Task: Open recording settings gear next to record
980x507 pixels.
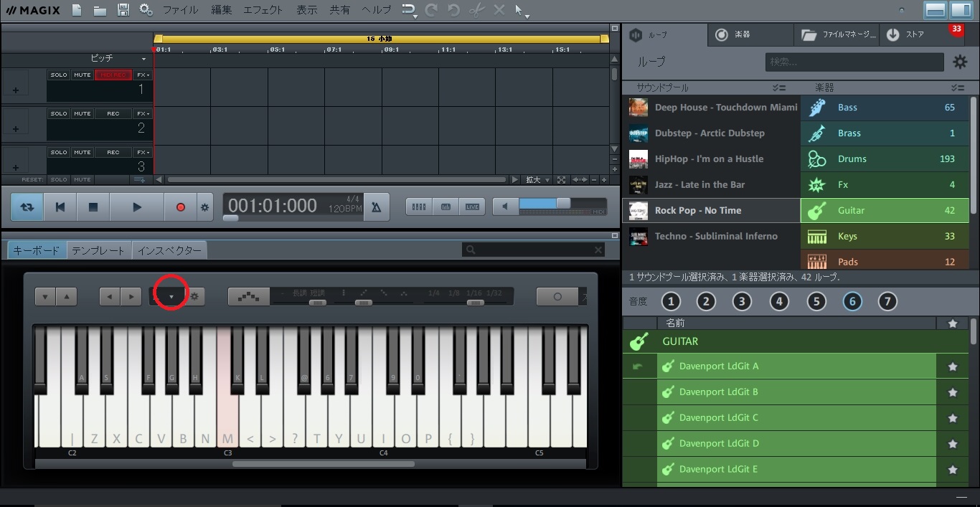Action: pyautogui.click(x=205, y=207)
